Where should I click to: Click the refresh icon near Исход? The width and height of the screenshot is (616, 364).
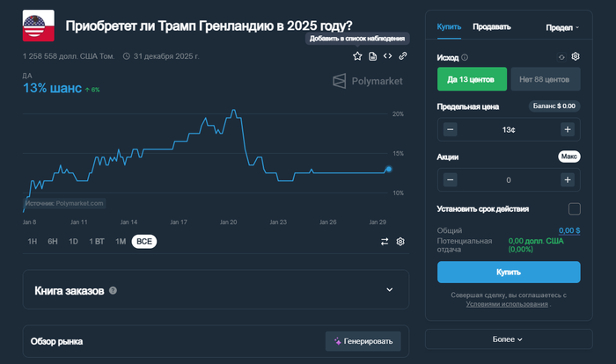[561, 57]
